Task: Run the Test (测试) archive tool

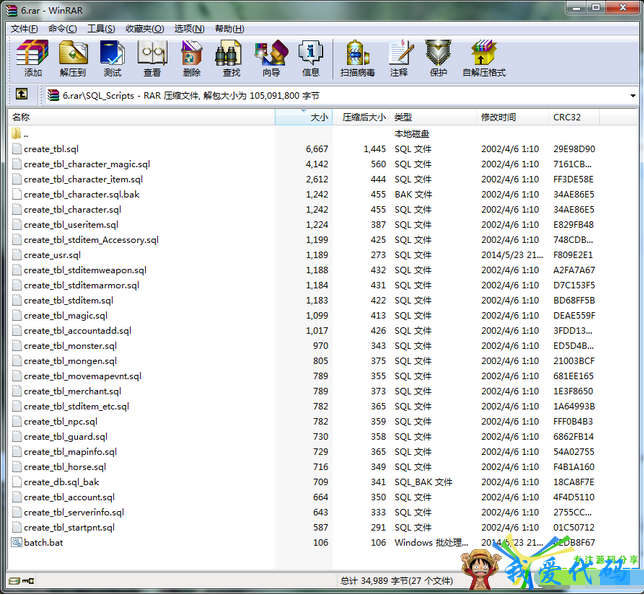Action: pos(112,58)
